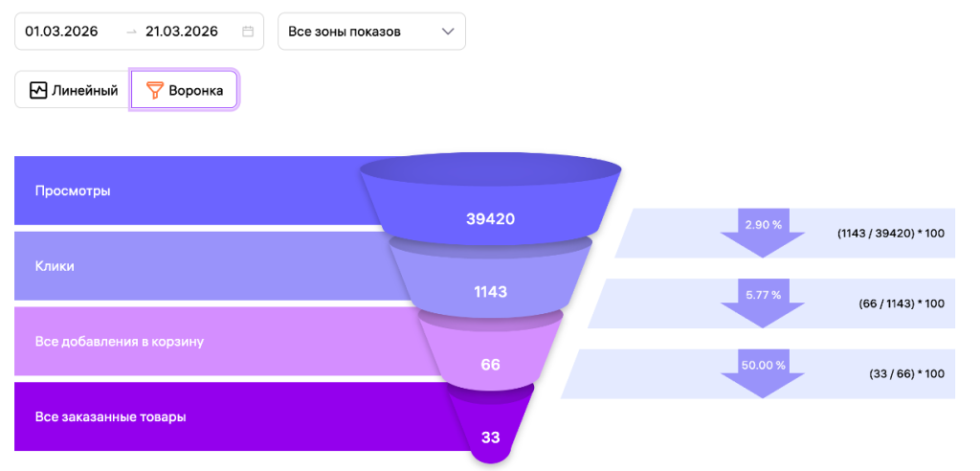Click the 50.00 % conversion arrow
This screenshot has width=980, height=471.
pos(763,372)
